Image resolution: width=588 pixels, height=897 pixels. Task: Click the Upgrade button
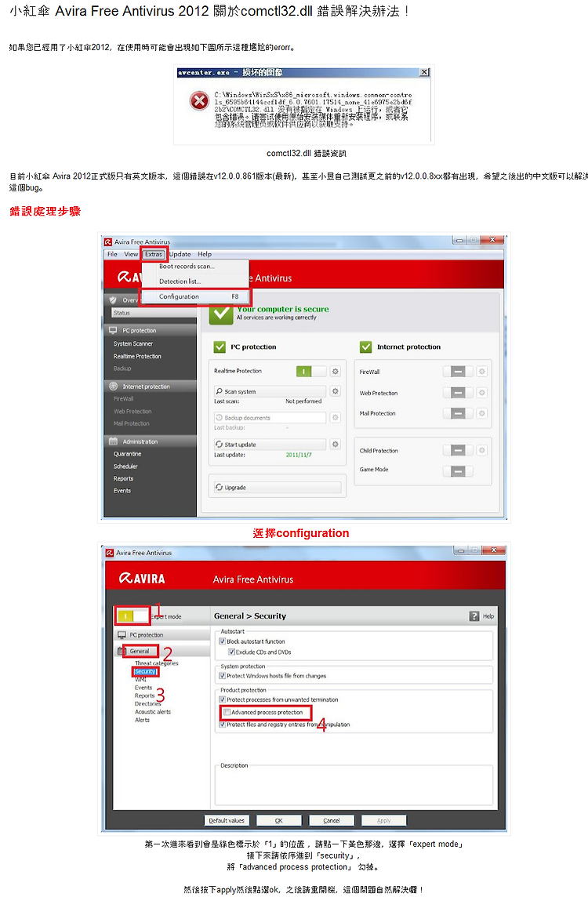click(x=277, y=488)
